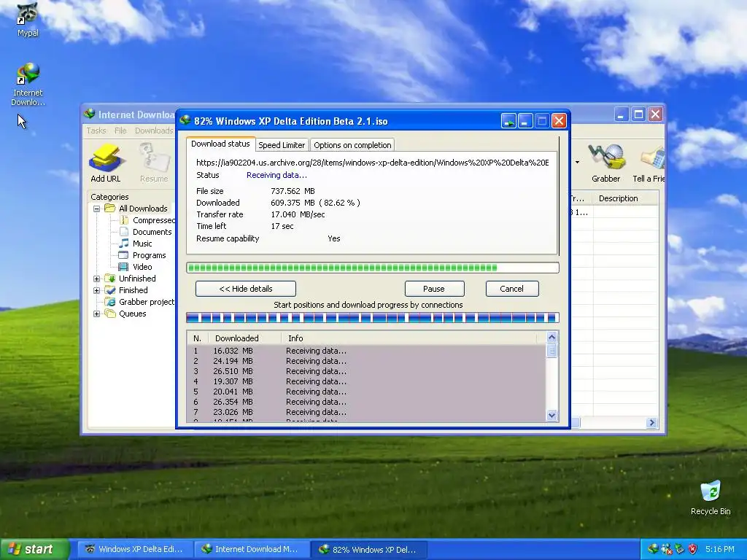The width and height of the screenshot is (747, 560).
Task: Select connection row 1 with 16.032 MB
Action: 366,351
